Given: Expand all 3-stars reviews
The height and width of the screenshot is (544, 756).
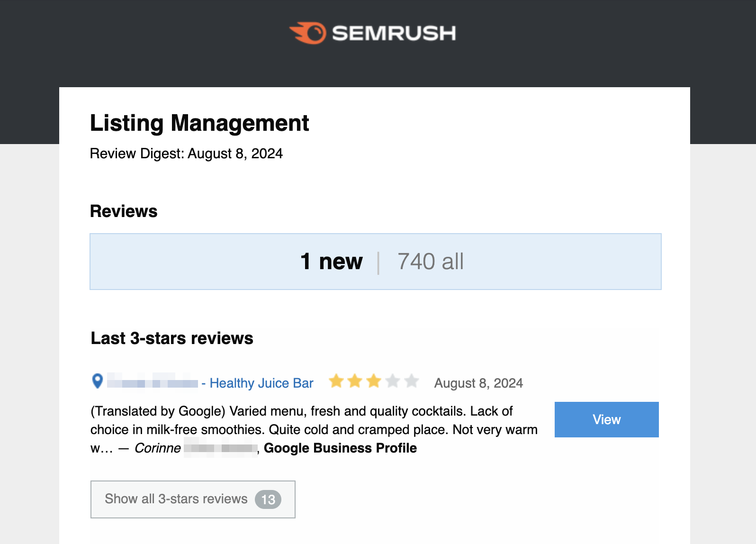Looking at the screenshot, I should click(x=176, y=499).
